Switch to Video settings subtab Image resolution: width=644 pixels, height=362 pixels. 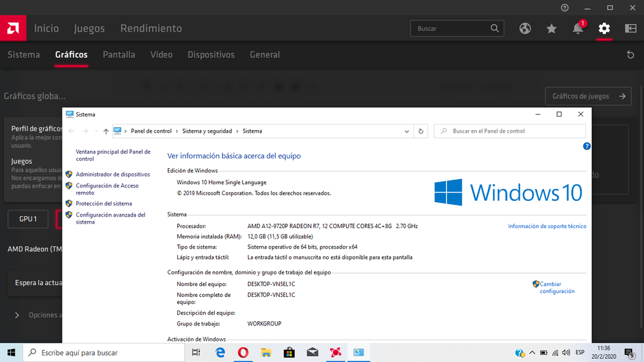pos(161,55)
